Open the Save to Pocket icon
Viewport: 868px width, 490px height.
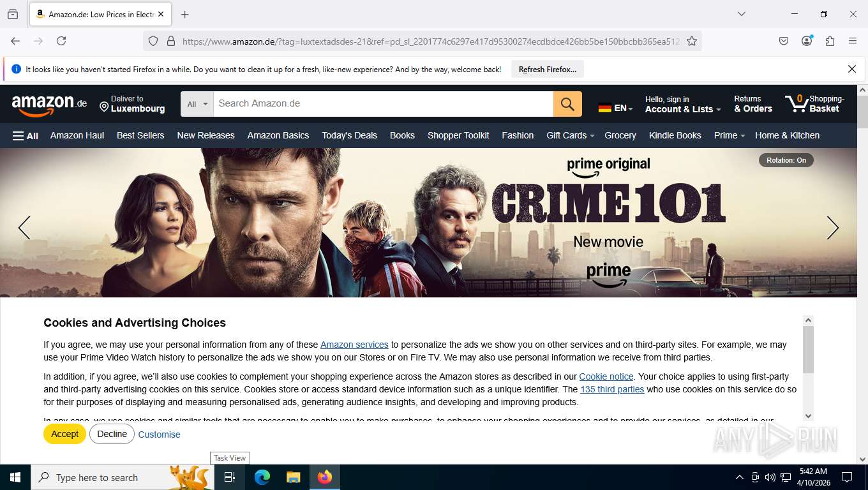click(x=784, y=41)
